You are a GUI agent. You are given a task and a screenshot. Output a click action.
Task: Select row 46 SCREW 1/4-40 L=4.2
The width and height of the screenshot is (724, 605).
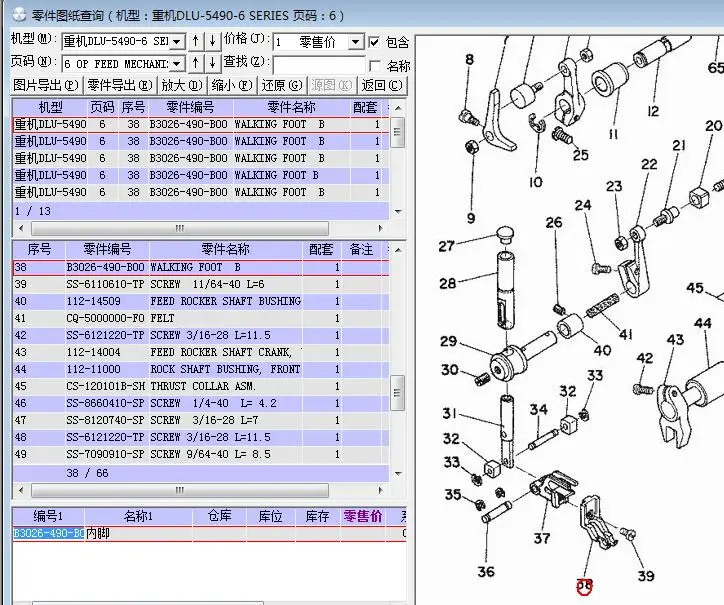[x=201, y=403]
